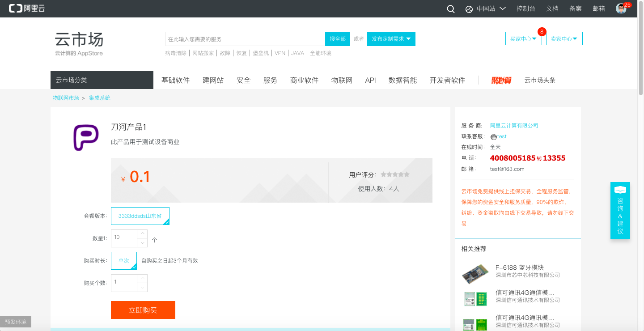
Task: Click the 集成系统 breadcrumb link
Action: pos(100,98)
